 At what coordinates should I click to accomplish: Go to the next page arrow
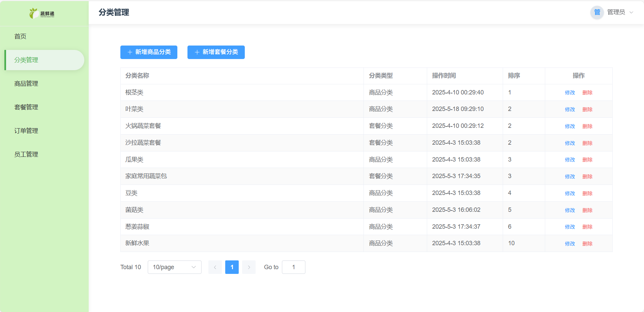(x=249, y=267)
